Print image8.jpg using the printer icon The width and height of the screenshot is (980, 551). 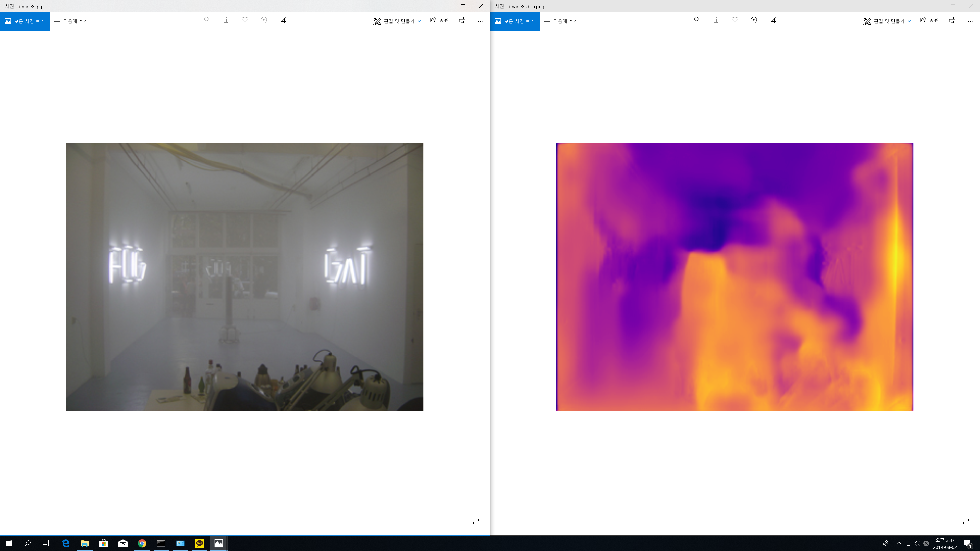point(462,20)
